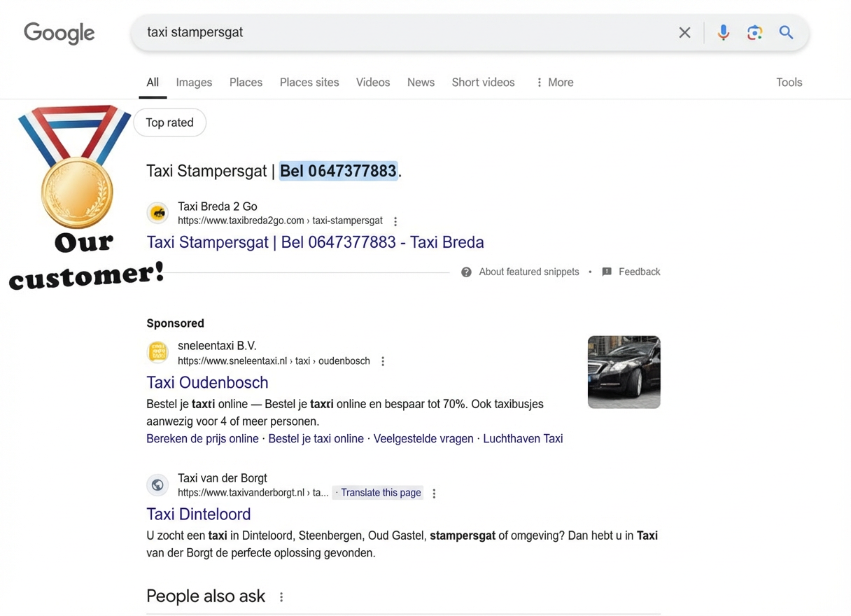Viewport: 851px width, 616px height.
Task: Click the question mark icon beside featured snippets
Action: 466,272
